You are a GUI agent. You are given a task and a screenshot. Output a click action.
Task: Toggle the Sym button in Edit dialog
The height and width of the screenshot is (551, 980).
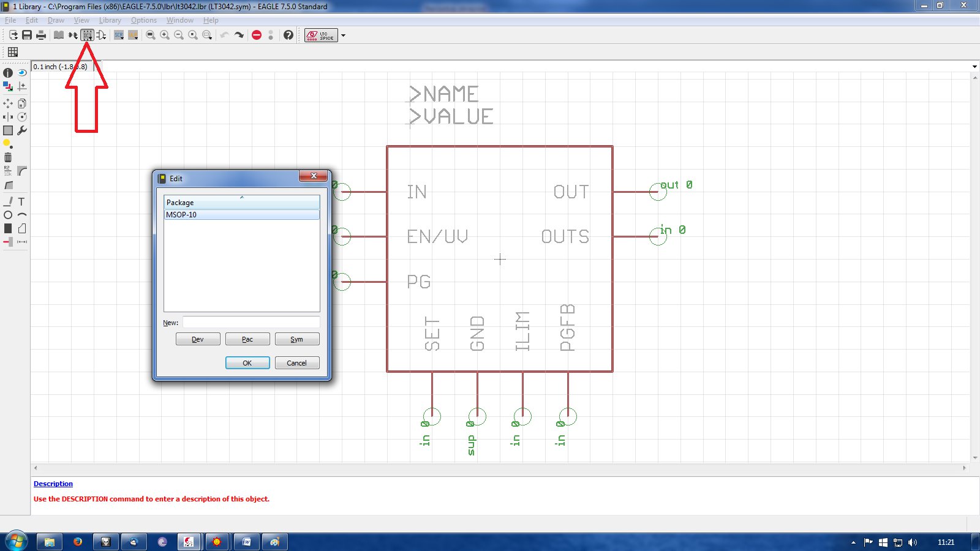(x=297, y=339)
